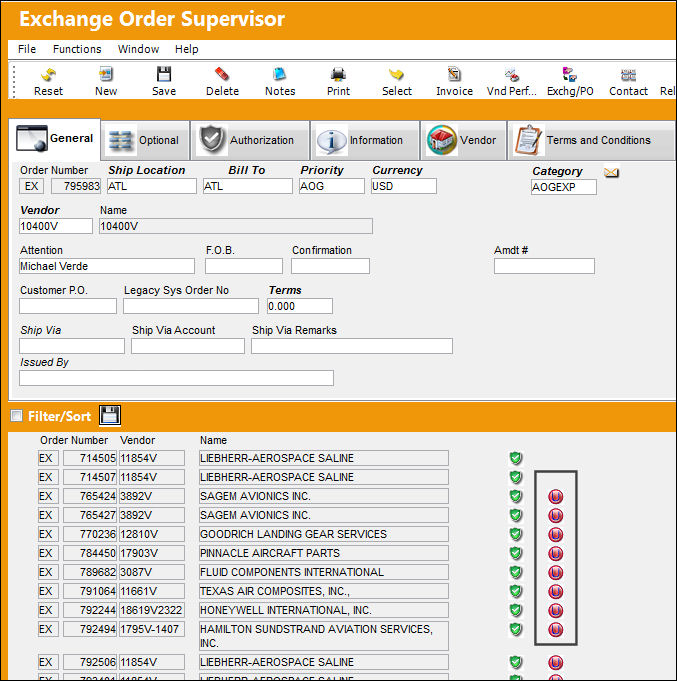Print the exchange order
Viewport: 677px width, 681px height.
[338, 81]
